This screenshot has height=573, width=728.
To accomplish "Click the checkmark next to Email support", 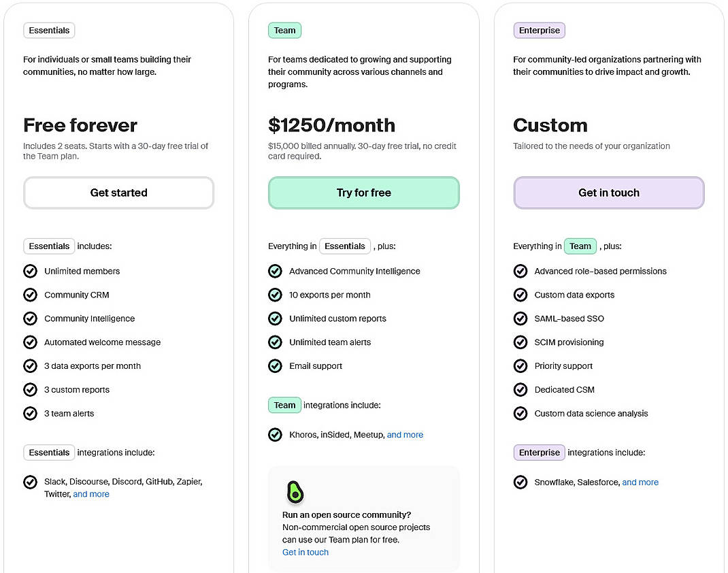I will [275, 365].
